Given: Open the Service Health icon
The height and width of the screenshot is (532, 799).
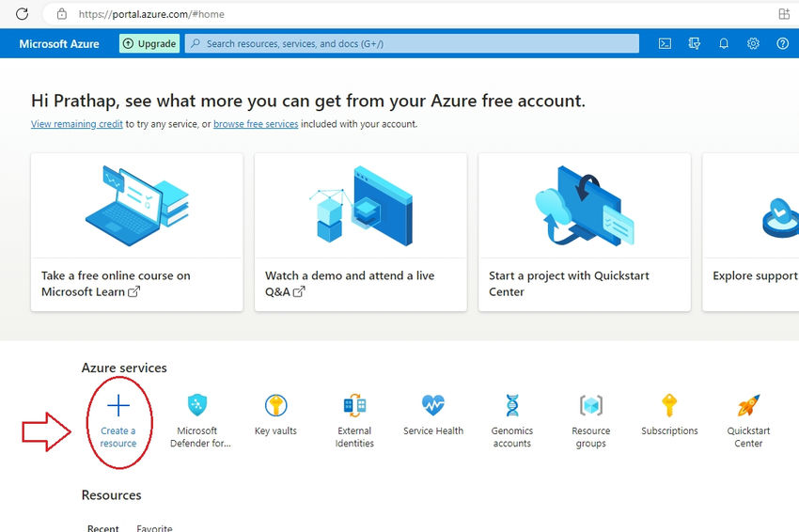Looking at the screenshot, I should pyautogui.click(x=433, y=406).
